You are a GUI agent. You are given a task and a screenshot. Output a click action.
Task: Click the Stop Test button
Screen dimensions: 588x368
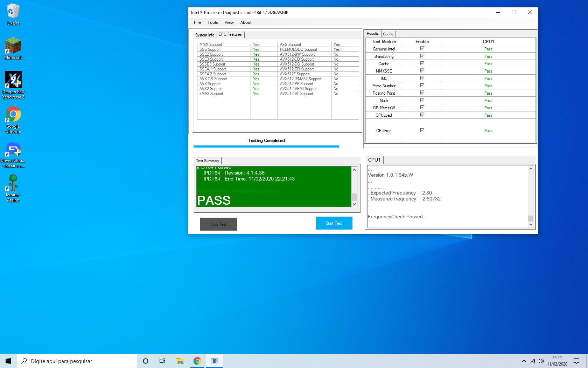click(218, 224)
